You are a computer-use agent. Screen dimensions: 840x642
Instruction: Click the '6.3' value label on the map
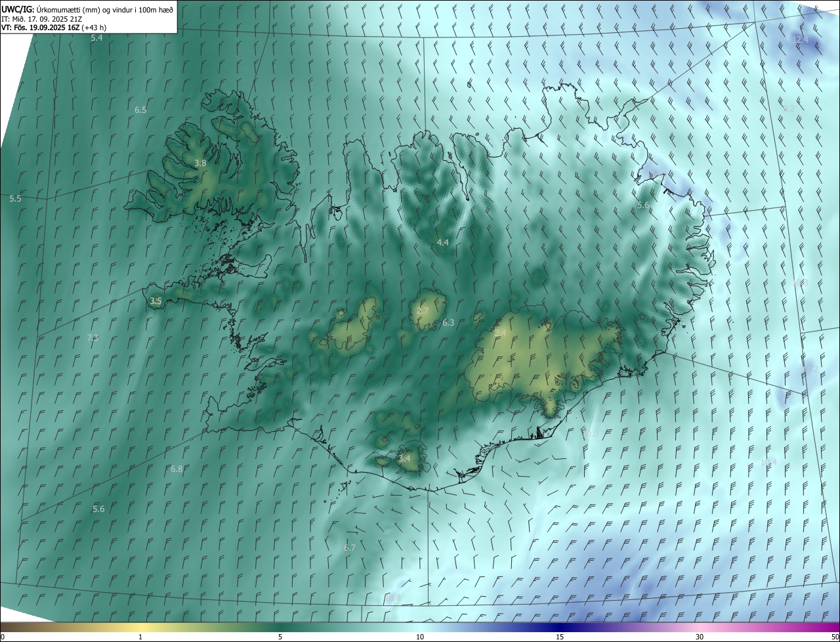[448, 322]
